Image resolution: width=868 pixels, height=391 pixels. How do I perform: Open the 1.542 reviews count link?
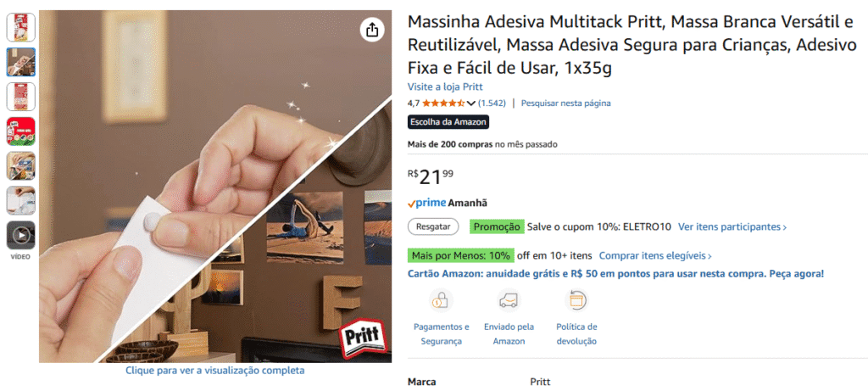coord(492,103)
